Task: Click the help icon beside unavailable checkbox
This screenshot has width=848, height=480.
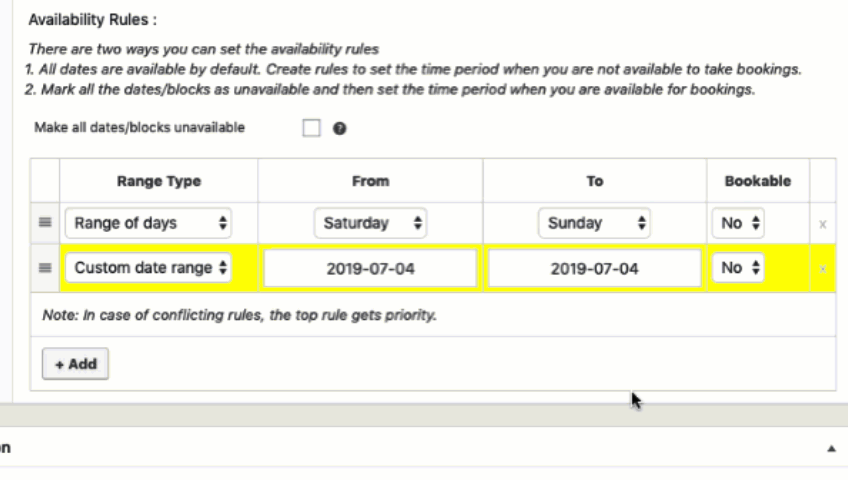Action: tap(340, 129)
